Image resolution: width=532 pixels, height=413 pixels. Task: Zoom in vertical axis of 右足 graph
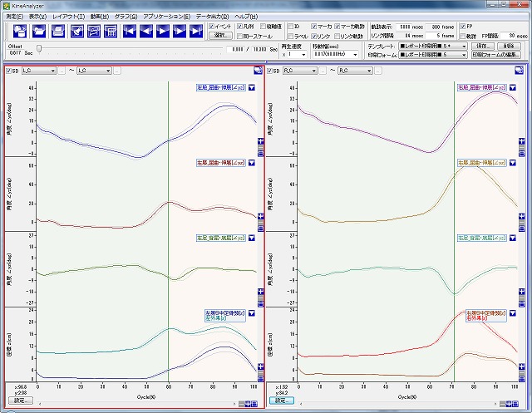pyautogui.click(x=522, y=292)
